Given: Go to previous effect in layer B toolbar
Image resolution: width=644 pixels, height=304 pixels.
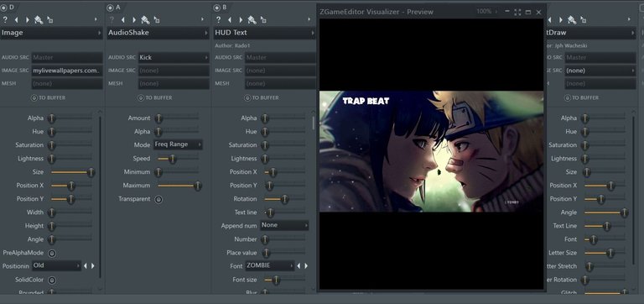Looking at the screenshot, I should click(230, 19).
